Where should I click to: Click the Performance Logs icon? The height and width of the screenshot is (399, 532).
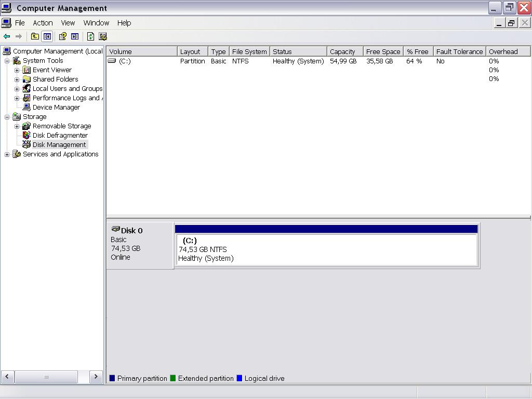point(26,98)
